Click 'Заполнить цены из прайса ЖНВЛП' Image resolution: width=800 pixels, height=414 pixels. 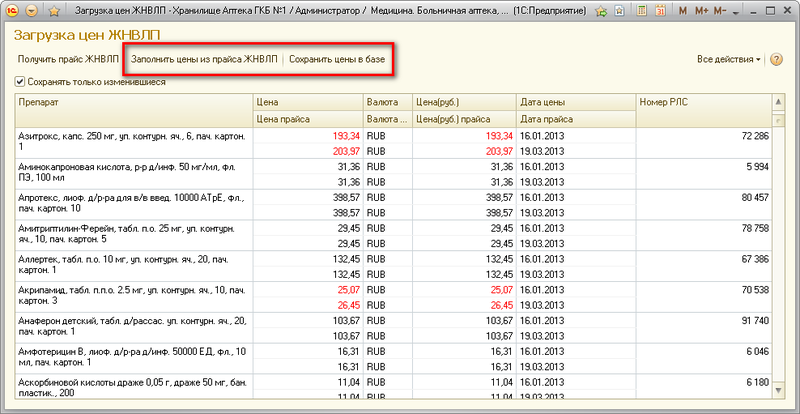[205, 59]
